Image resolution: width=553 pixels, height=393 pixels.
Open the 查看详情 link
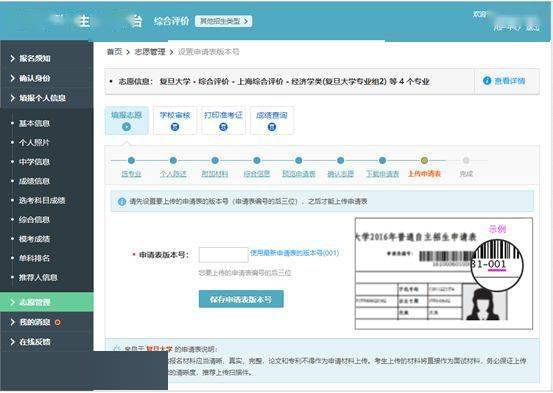(510, 81)
